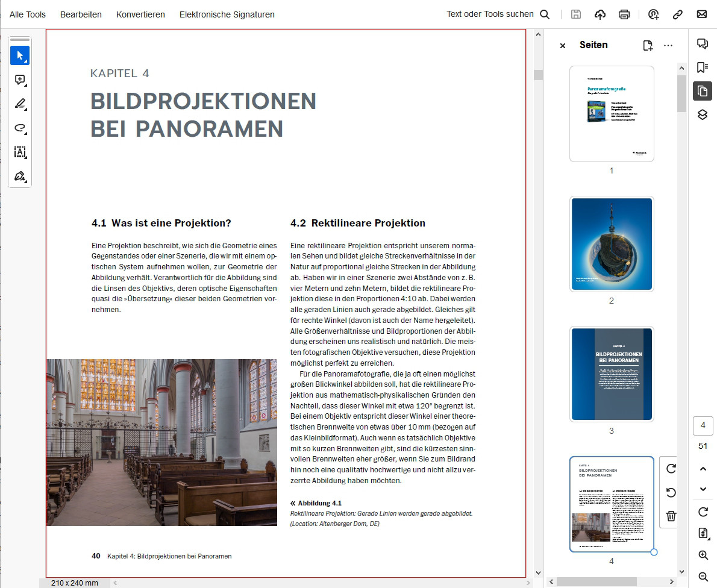This screenshot has width=717, height=588.
Task: Click the toolbar drag handle grip
Action: [20, 40]
